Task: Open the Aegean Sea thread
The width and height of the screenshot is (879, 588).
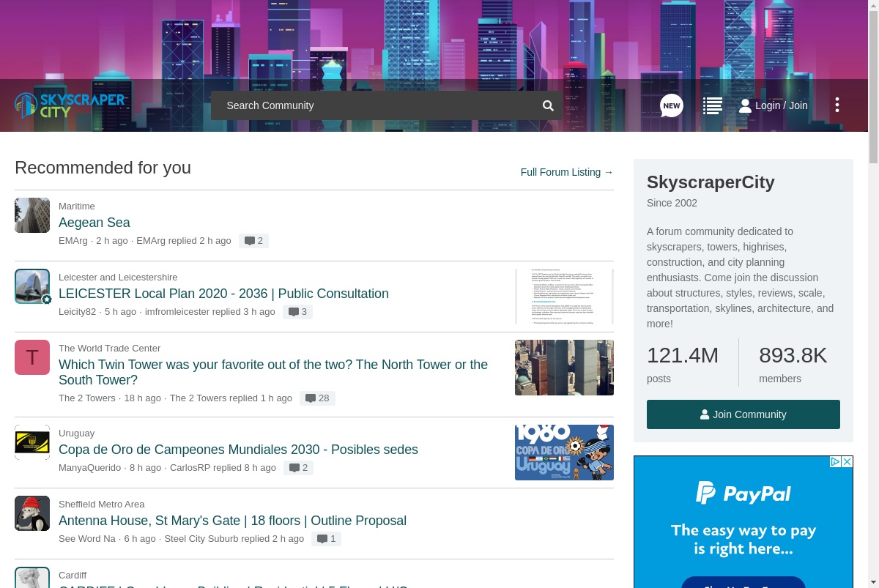Action: tap(94, 223)
